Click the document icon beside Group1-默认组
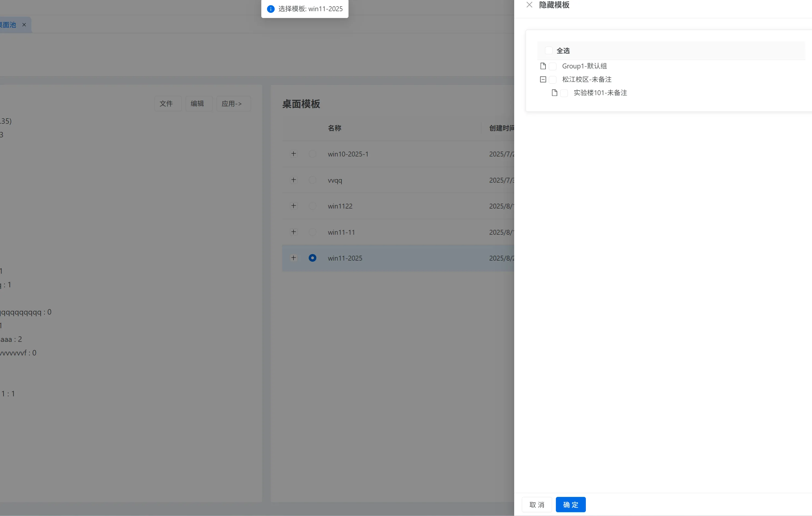This screenshot has width=812, height=516. point(543,66)
